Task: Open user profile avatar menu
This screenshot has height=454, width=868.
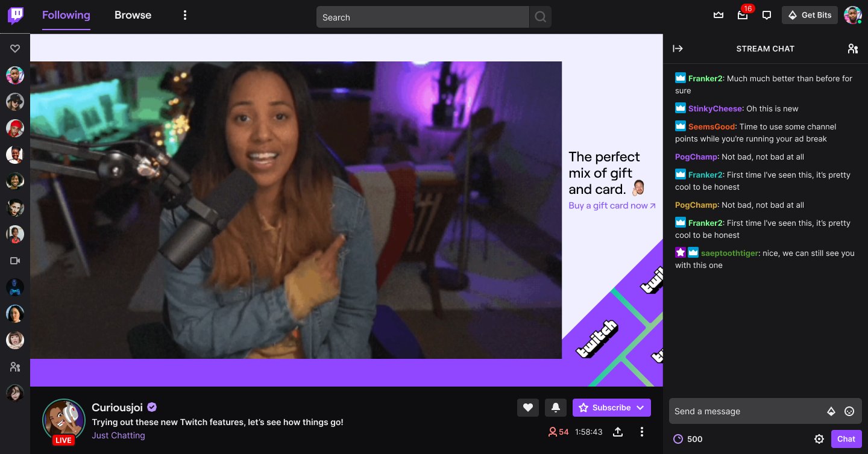Action: (853, 15)
